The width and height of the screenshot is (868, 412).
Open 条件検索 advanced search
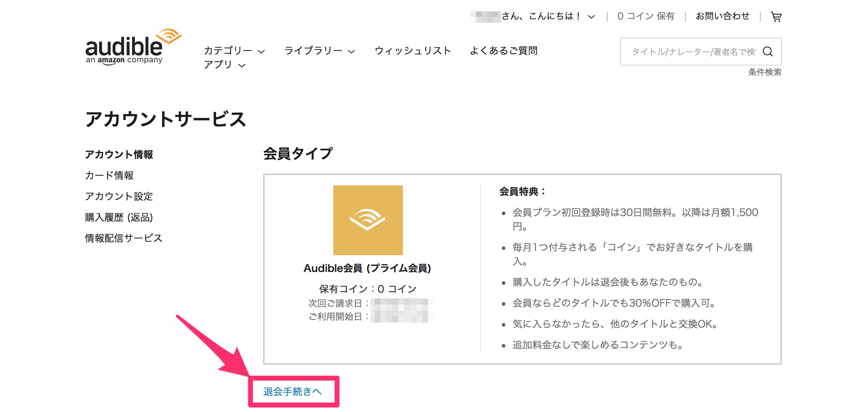[765, 72]
